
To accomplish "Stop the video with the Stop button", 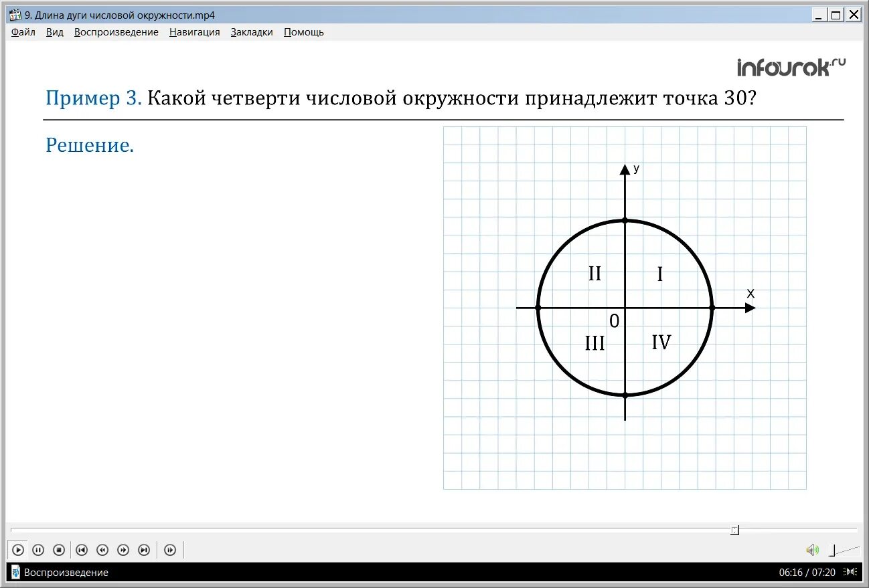I will click(x=59, y=550).
